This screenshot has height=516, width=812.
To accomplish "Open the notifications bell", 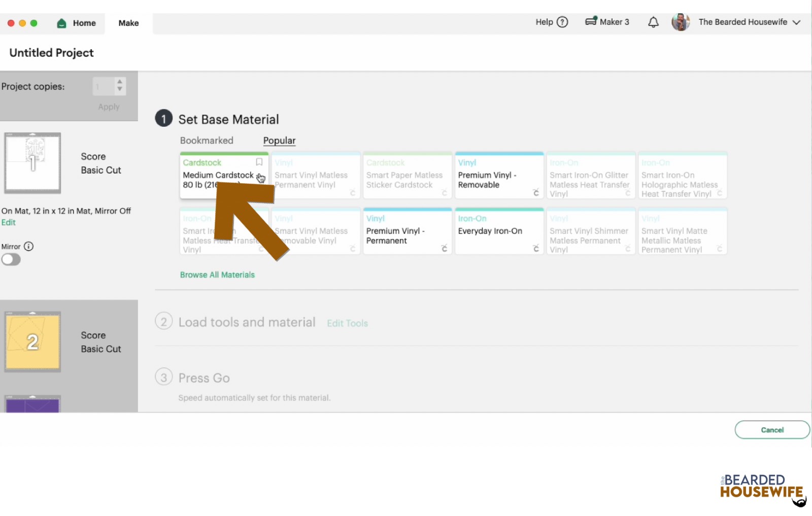I will tap(653, 22).
